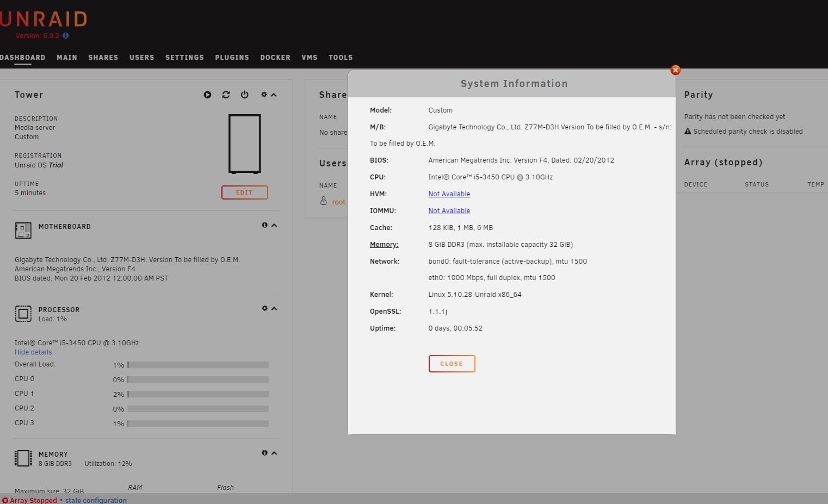Collapse the Tower panel chevron

[x=274, y=95]
